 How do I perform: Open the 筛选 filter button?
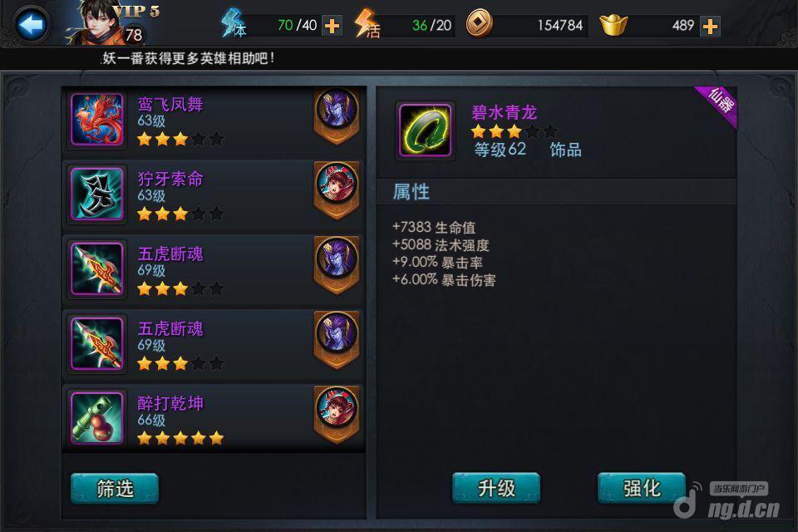click(115, 489)
